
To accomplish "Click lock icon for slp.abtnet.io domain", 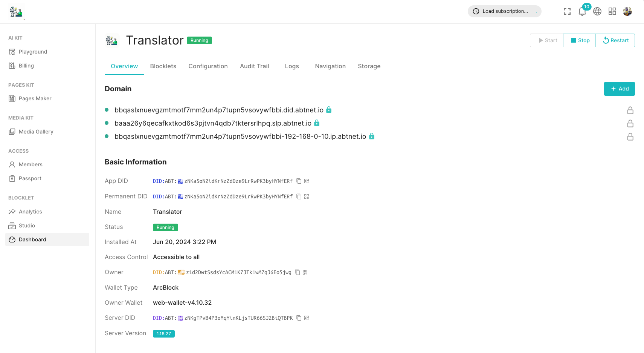I will [630, 123].
